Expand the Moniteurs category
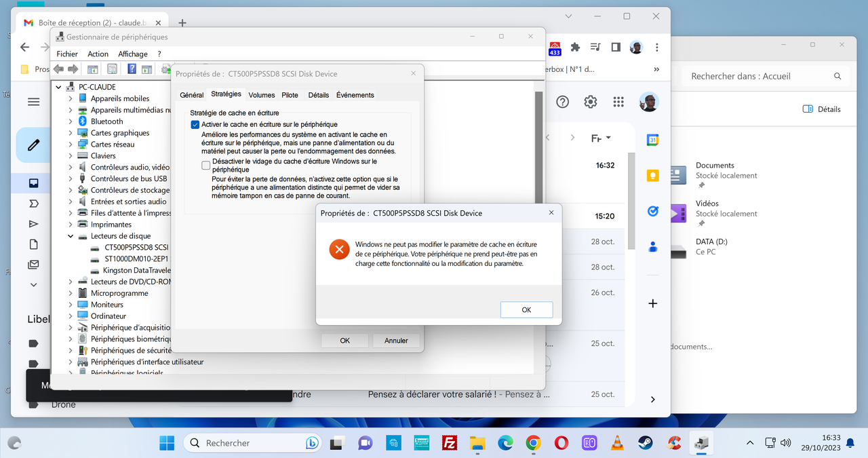The width and height of the screenshot is (868, 458). [x=71, y=305]
